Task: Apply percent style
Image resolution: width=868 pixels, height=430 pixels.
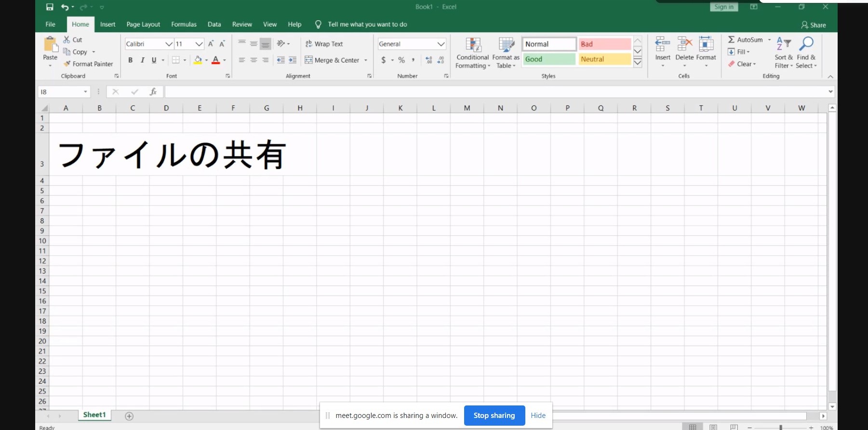Action: point(401,60)
